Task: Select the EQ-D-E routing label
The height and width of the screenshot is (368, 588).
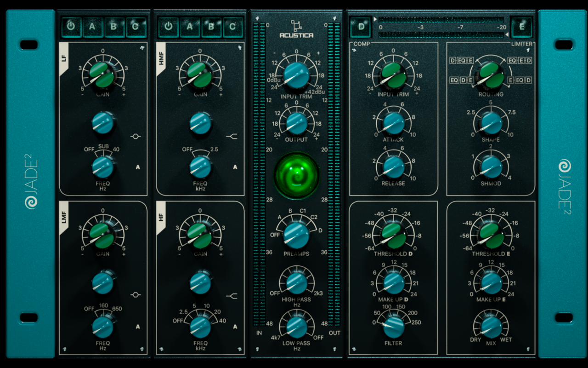Action: 462,80
